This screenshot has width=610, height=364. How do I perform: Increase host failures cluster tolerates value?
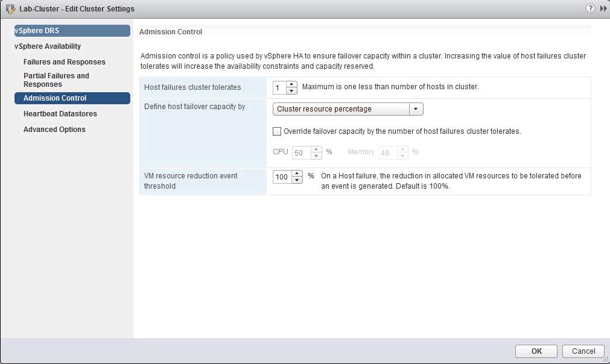click(292, 84)
